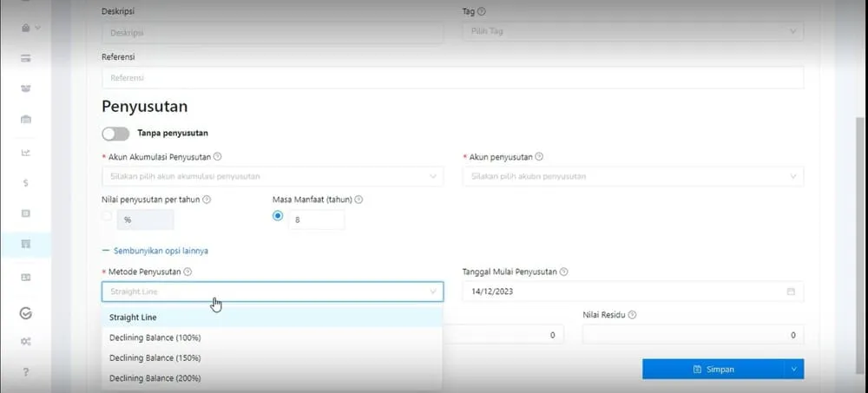Click the percent depreciation value field

145,219
